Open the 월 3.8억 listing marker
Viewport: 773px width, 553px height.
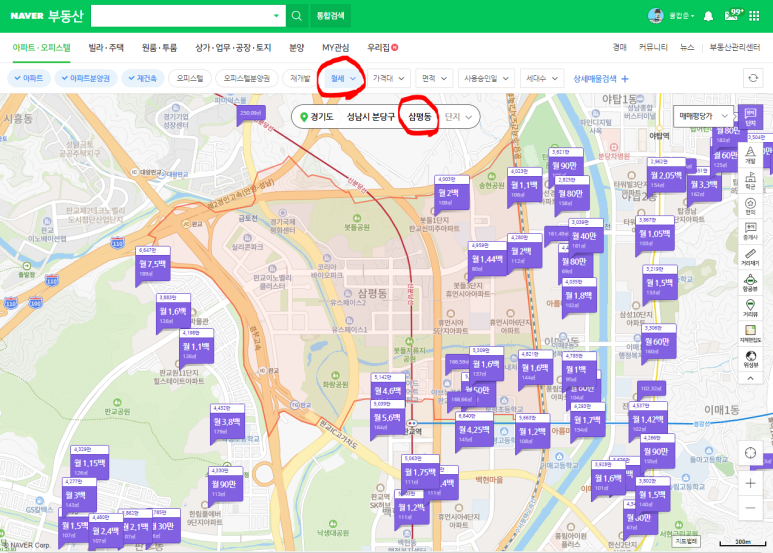[x=227, y=422]
